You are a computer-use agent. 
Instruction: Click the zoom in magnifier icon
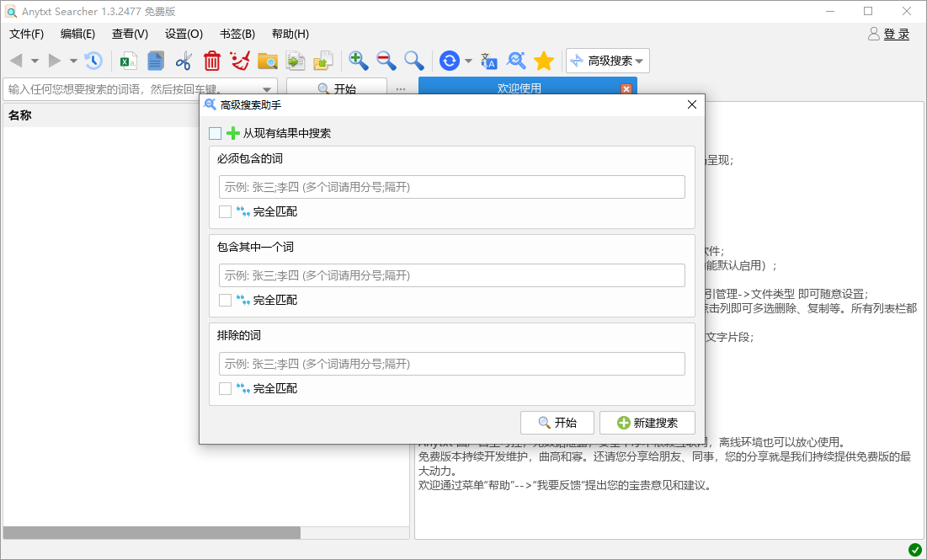pyautogui.click(x=359, y=61)
